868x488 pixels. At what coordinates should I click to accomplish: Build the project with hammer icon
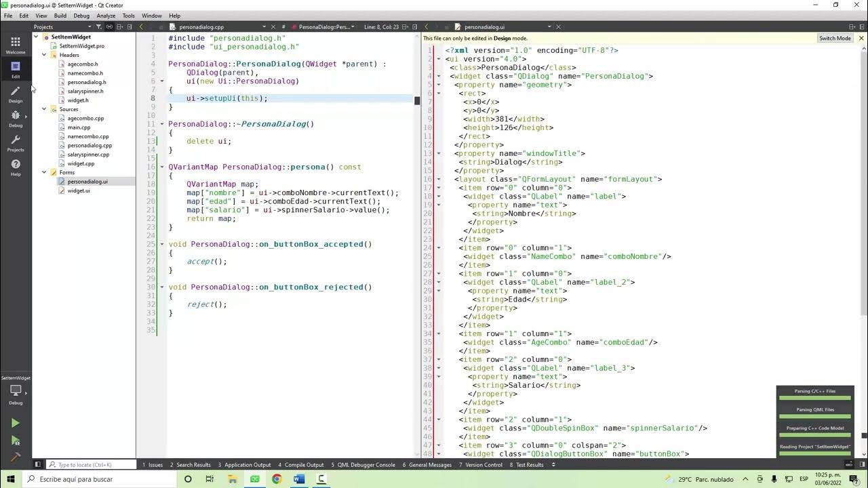coord(16,457)
